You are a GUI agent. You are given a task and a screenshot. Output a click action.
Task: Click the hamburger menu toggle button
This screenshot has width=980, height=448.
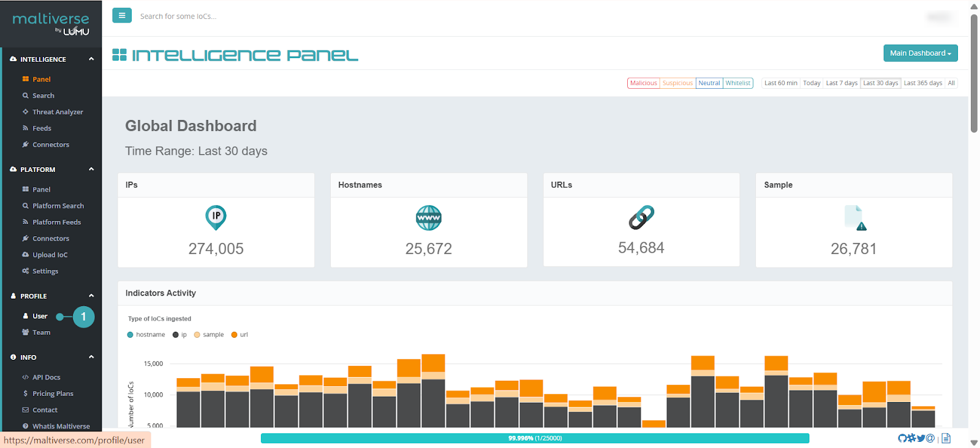tap(122, 15)
